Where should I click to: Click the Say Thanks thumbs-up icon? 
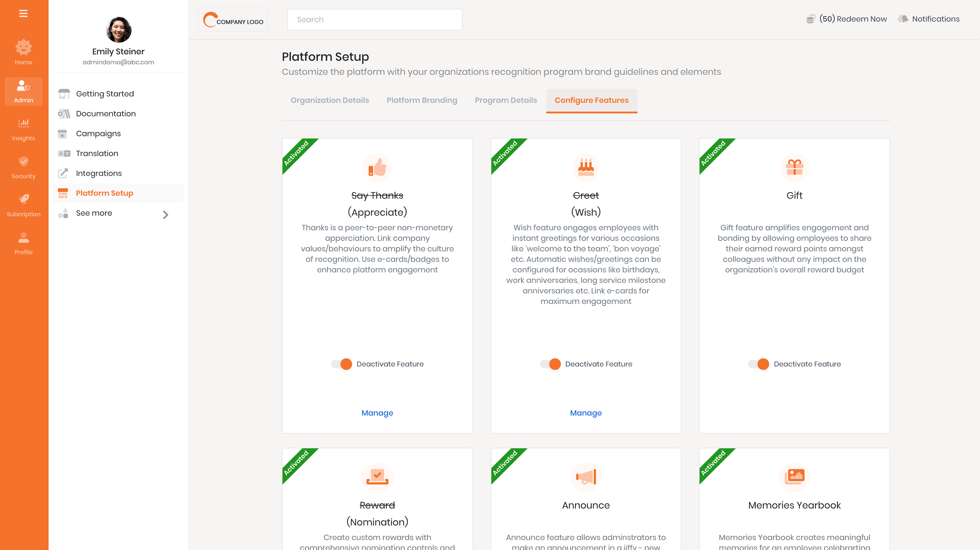coord(377,168)
